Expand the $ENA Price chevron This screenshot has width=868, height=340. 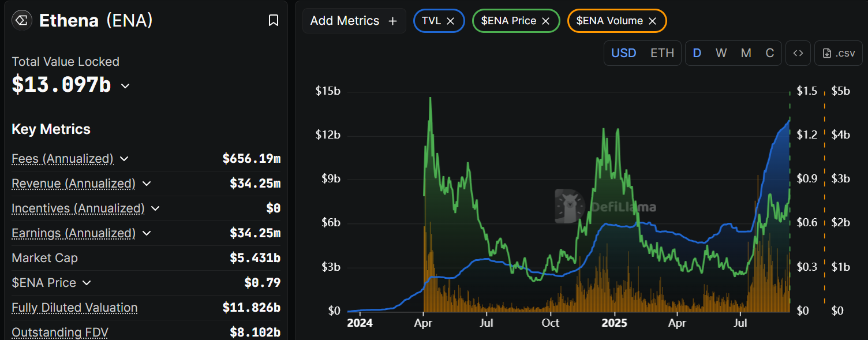point(87,283)
